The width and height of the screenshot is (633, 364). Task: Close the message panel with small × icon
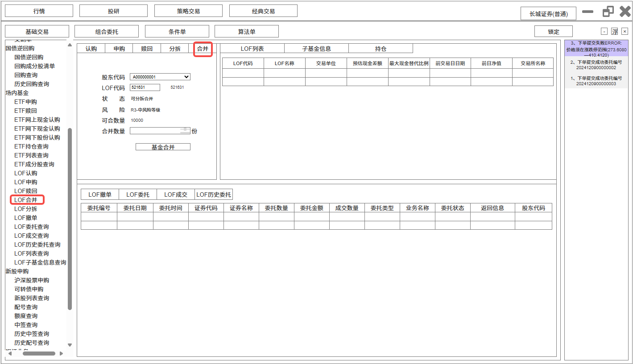pos(625,31)
